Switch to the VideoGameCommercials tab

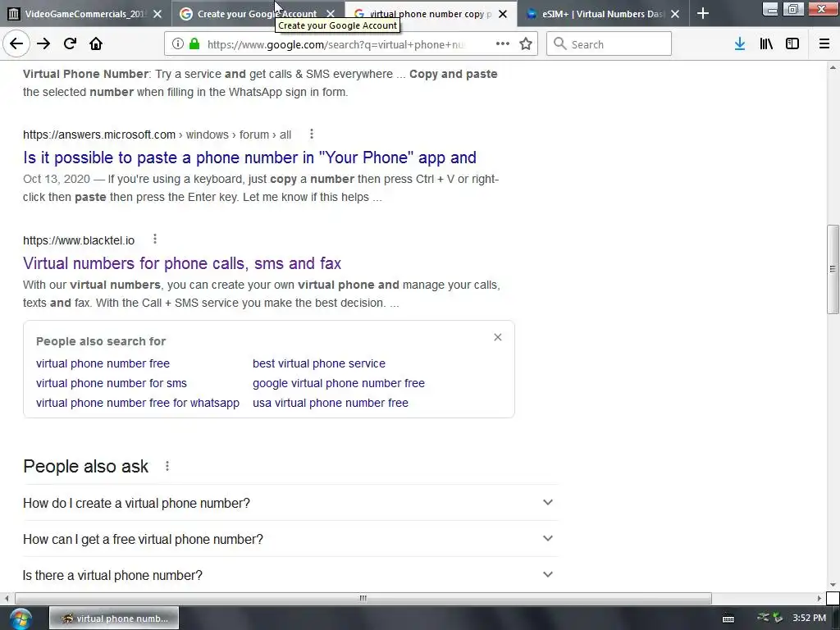(x=85, y=14)
